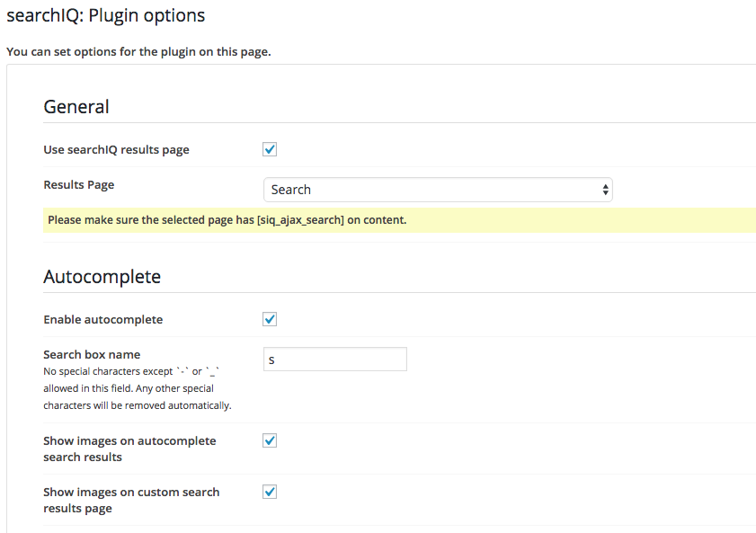Click the 'Results Page' field label

click(78, 185)
